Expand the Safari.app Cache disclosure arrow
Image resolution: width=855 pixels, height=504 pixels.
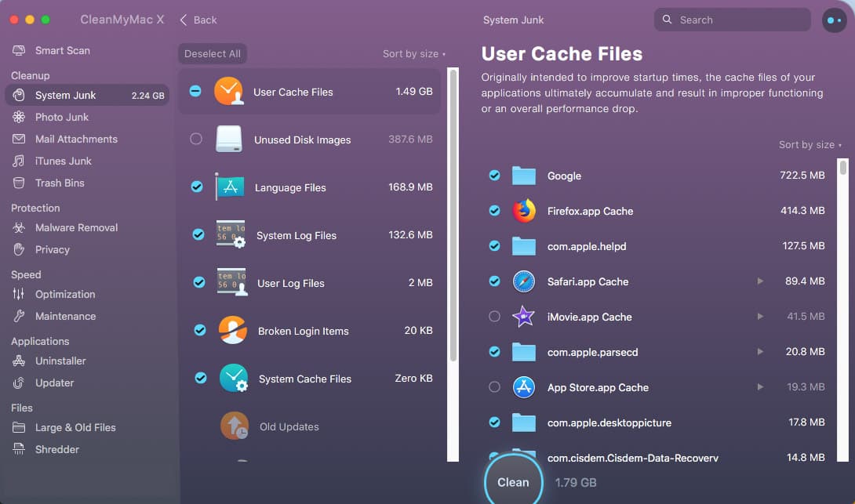point(759,281)
